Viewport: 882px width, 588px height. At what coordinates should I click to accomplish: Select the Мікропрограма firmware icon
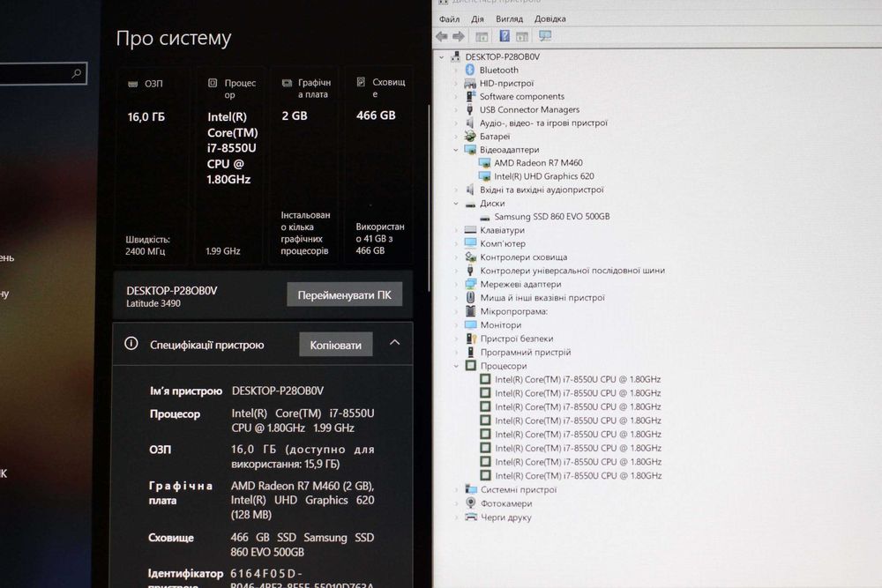(471, 311)
